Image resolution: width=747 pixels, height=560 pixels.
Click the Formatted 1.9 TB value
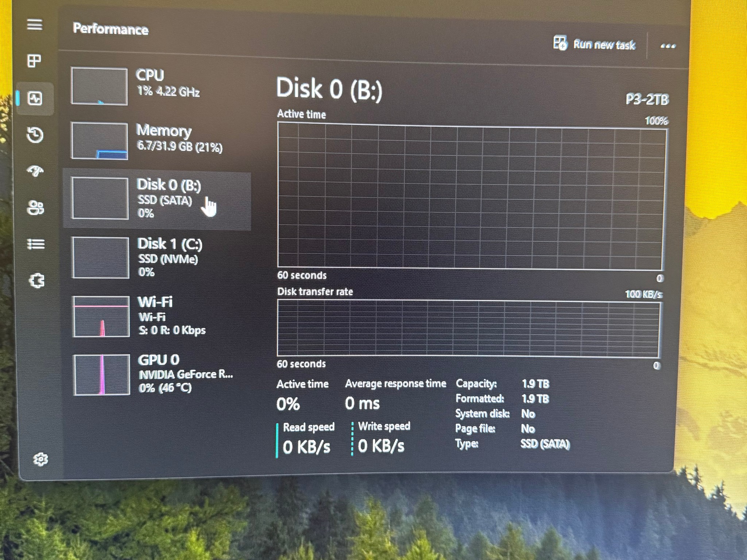pyautogui.click(x=535, y=399)
